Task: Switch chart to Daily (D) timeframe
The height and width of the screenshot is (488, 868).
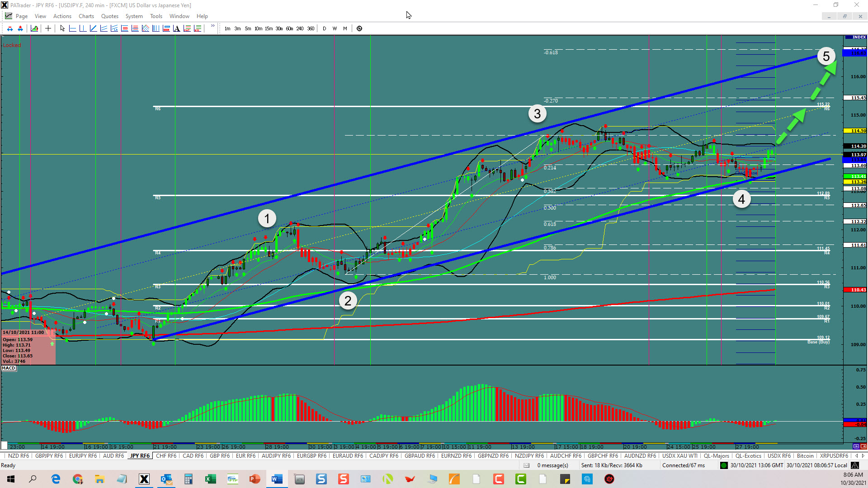Action: tap(324, 28)
